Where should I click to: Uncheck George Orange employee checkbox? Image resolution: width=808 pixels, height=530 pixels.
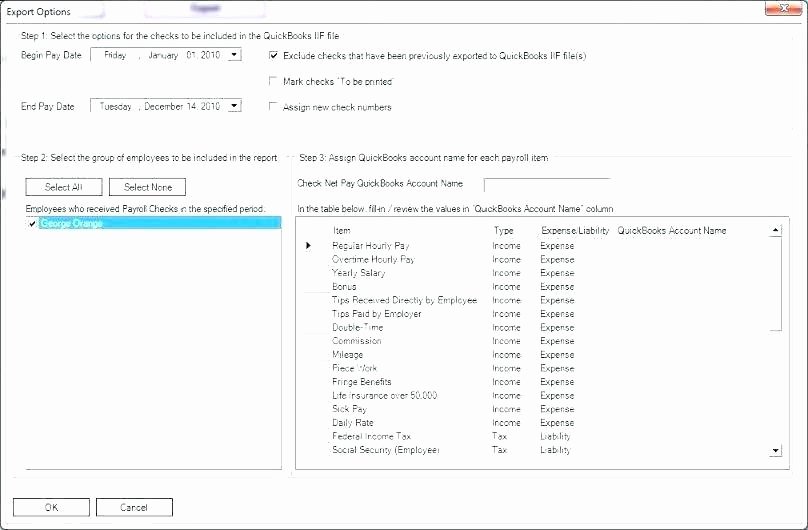tap(32, 224)
